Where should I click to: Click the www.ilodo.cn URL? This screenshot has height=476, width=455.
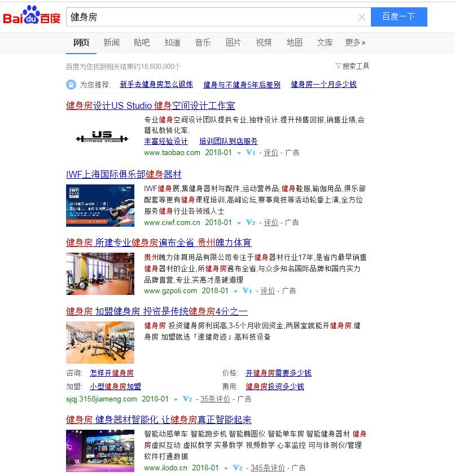[165, 468]
